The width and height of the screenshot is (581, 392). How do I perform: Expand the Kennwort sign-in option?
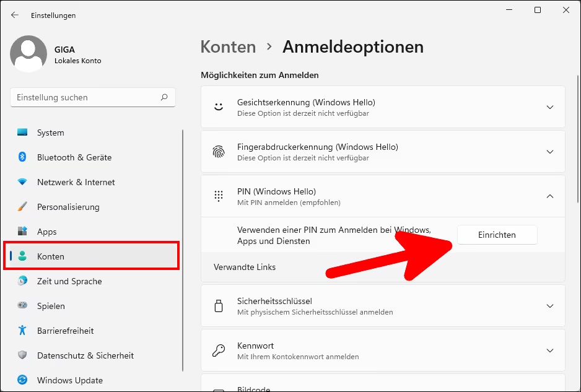coord(549,351)
